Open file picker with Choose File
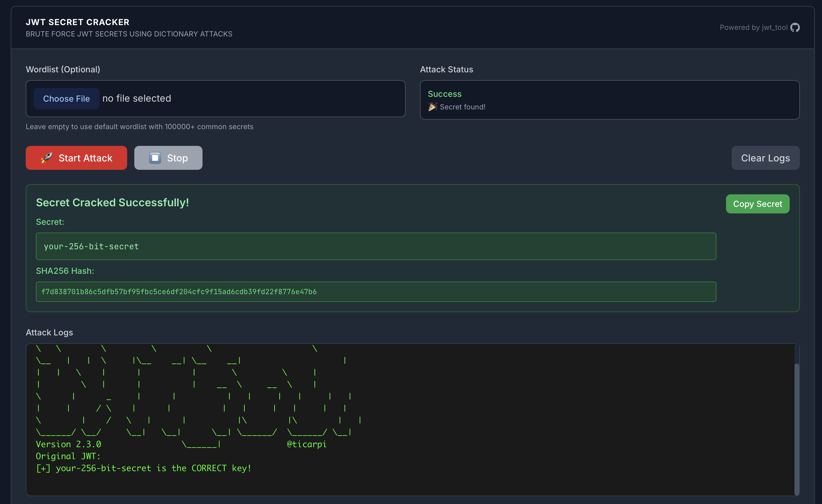This screenshot has height=504, width=822. tap(66, 98)
